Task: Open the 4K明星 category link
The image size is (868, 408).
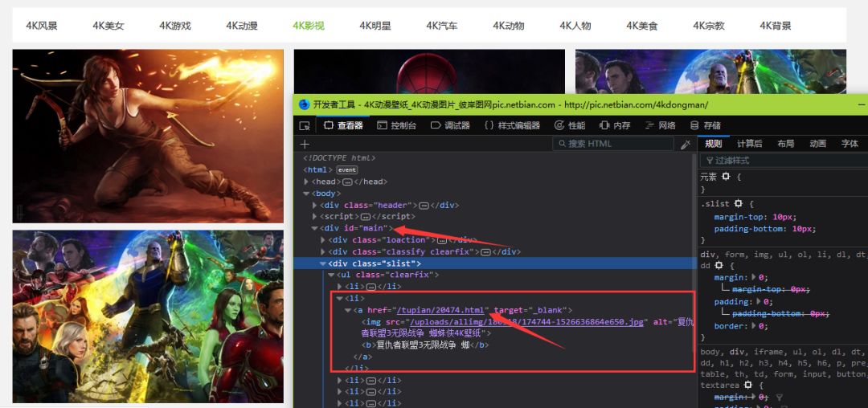Action: (x=375, y=26)
